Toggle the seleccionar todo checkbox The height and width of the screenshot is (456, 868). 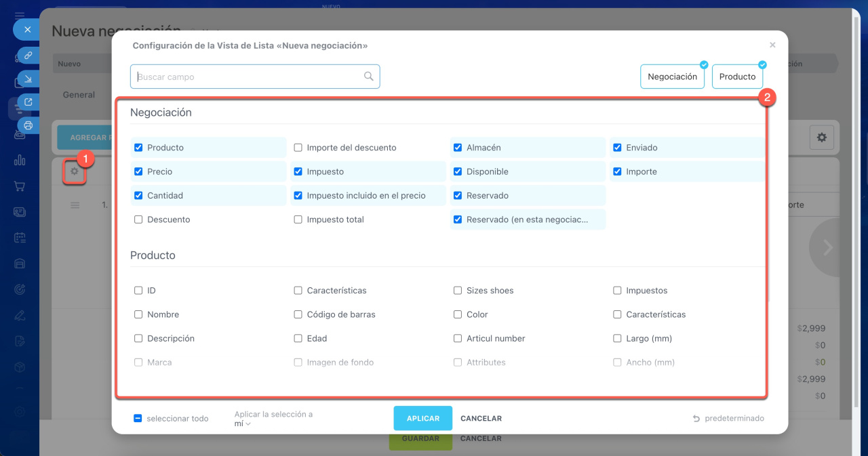138,419
